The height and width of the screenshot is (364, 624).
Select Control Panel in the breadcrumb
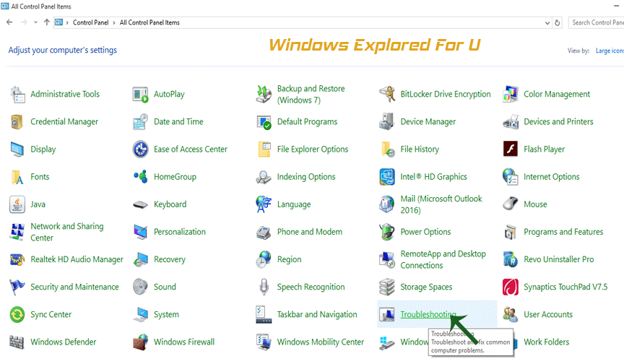point(90,22)
